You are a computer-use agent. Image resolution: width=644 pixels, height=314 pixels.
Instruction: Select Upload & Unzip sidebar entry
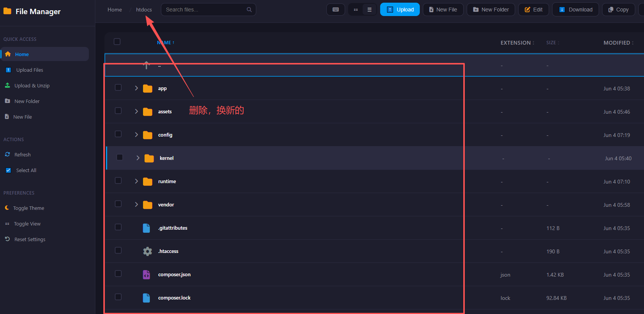click(45, 85)
